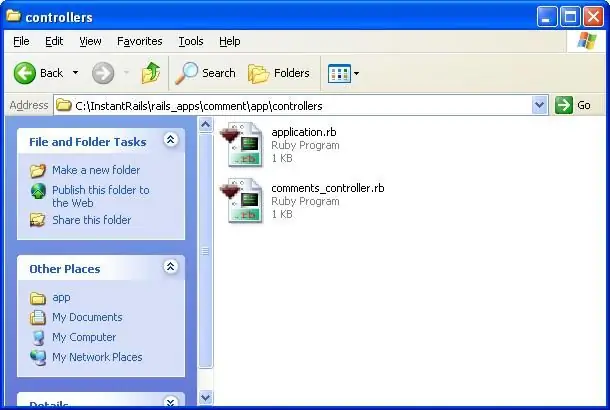The width and height of the screenshot is (610, 410).
Task: Click the task pane scroll down arrow
Action: coord(205,398)
